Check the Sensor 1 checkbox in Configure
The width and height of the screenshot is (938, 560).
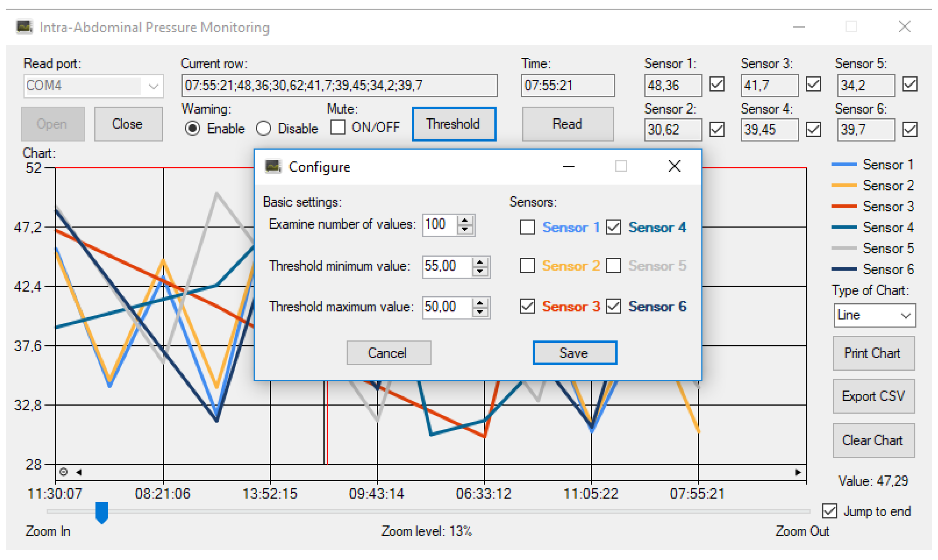(x=527, y=227)
